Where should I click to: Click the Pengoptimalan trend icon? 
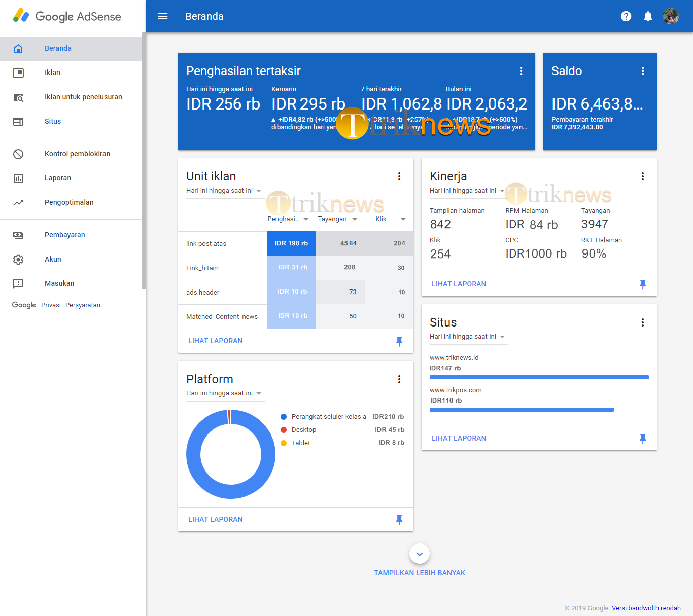click(18, 202)
